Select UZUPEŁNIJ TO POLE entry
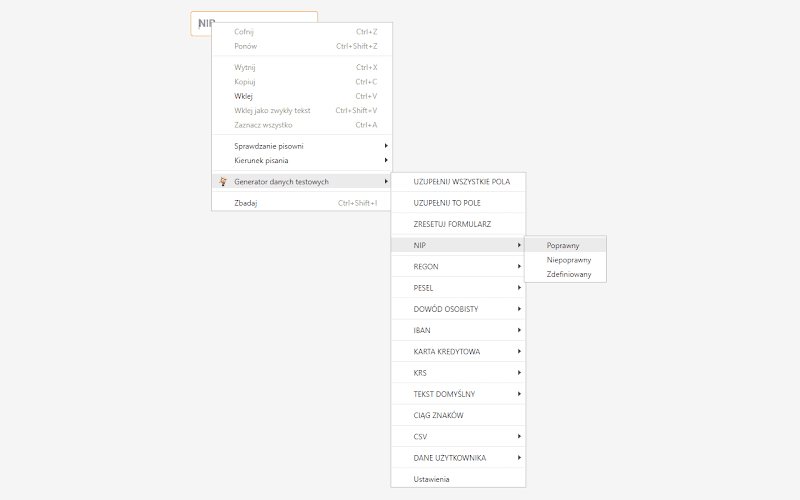The image size is (800, 500). pos(458,203)
